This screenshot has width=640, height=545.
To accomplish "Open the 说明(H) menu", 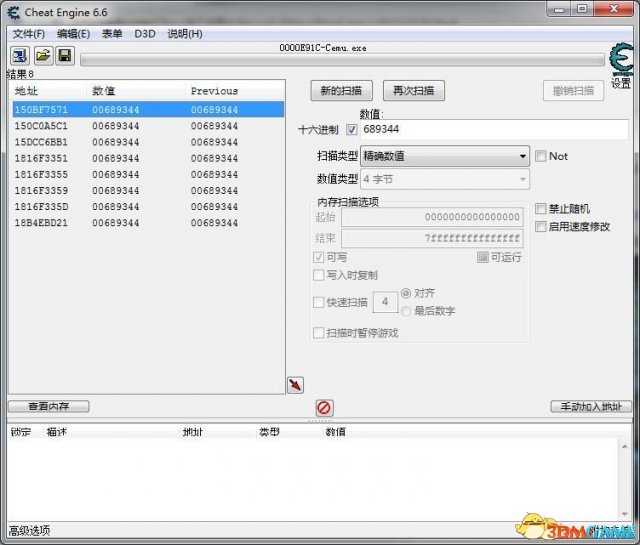I will (185, 33).
